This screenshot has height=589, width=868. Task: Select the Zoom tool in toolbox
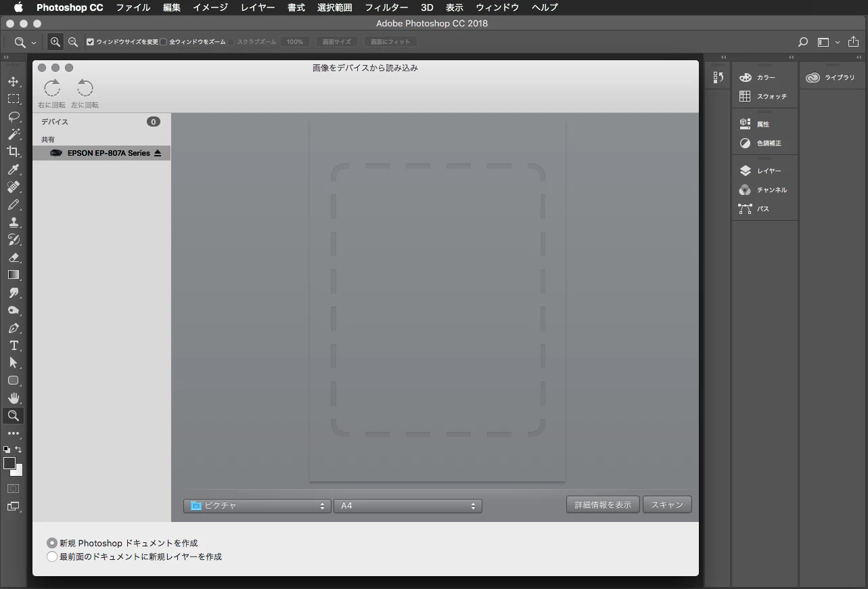click(14, 416)
